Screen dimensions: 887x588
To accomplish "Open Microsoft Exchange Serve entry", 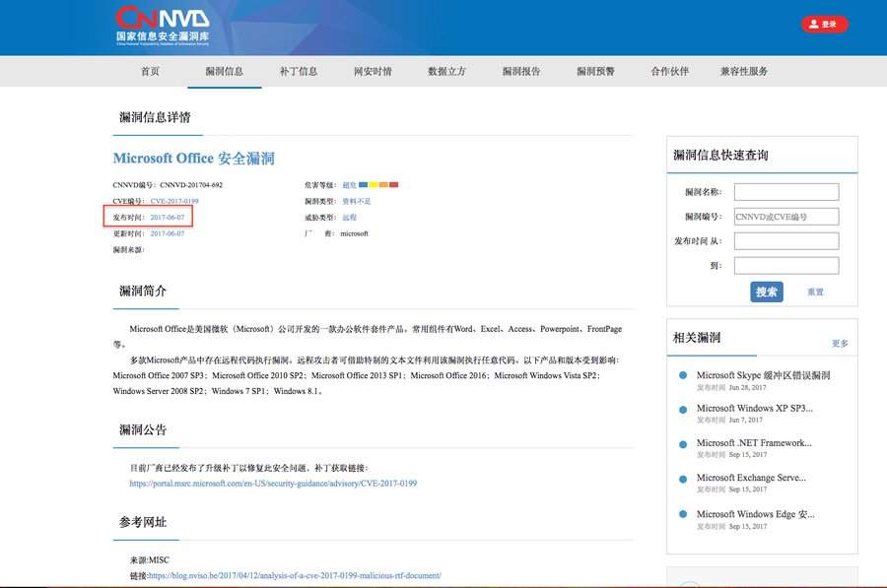I will click(751, 477).
